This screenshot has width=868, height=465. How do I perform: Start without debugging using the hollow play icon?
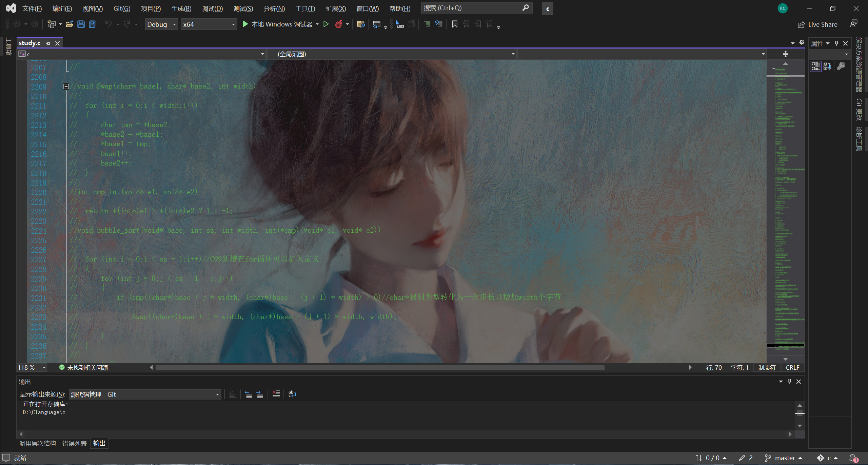326,24
